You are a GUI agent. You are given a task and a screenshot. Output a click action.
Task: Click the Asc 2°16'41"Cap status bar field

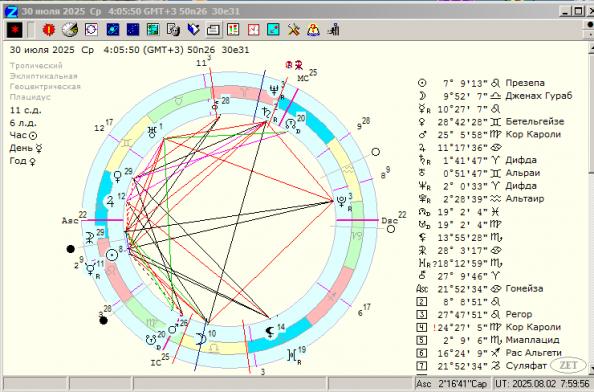(x=452, y=384)
